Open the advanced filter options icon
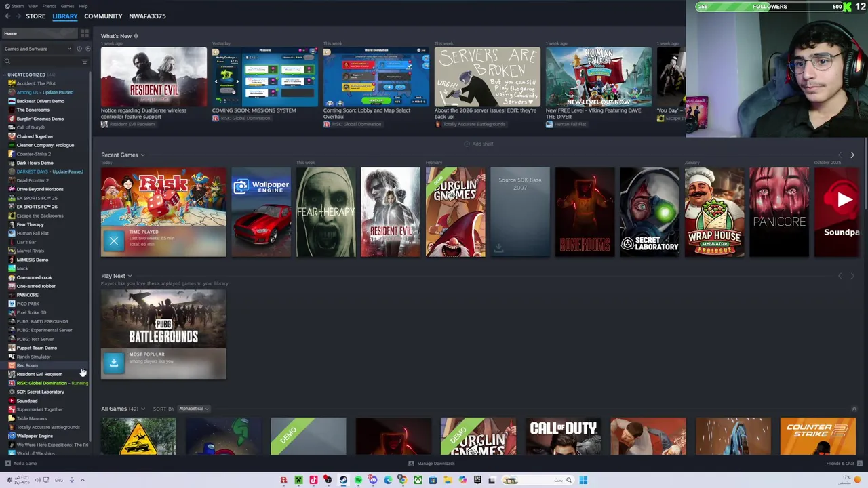 tap(85, 62)
